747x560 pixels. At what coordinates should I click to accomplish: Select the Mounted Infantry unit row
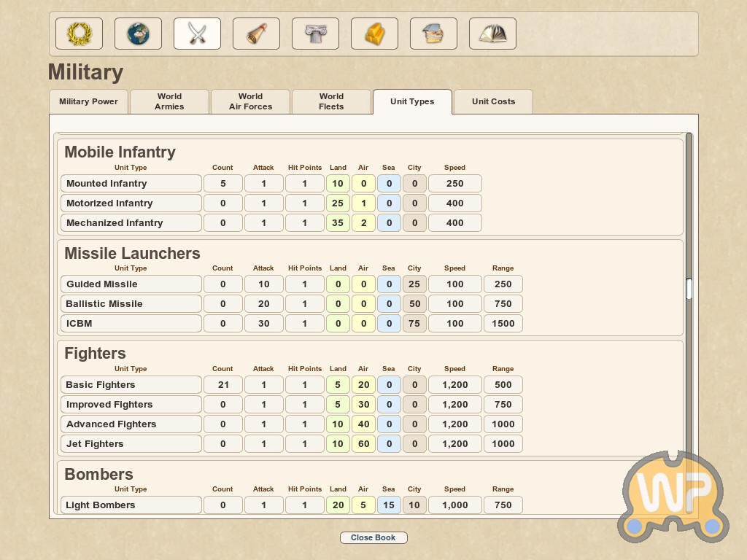pyautogui.click(x=131, y=184)
